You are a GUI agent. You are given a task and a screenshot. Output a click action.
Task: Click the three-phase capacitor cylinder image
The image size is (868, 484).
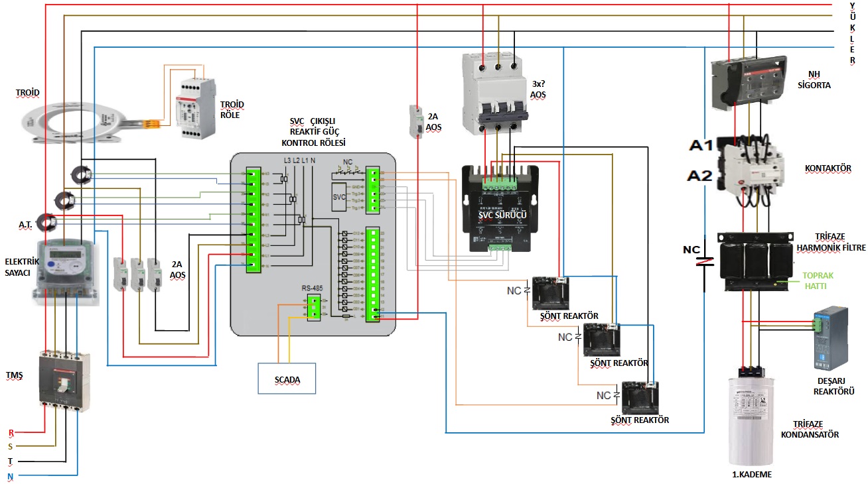(753, 415)
